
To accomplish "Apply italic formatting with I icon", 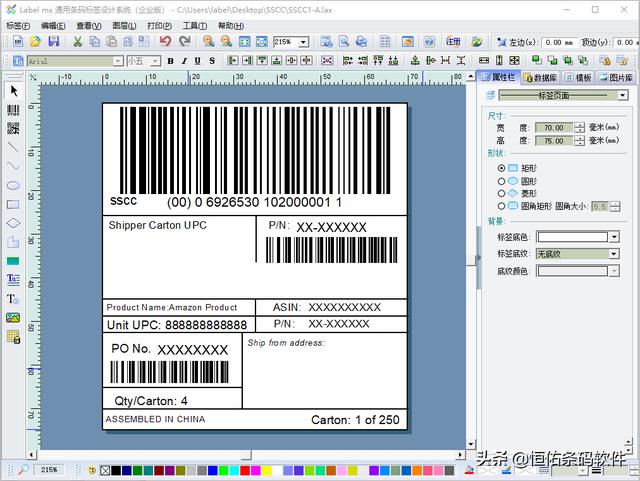I will pyautogui.click(x=184, y=61).
